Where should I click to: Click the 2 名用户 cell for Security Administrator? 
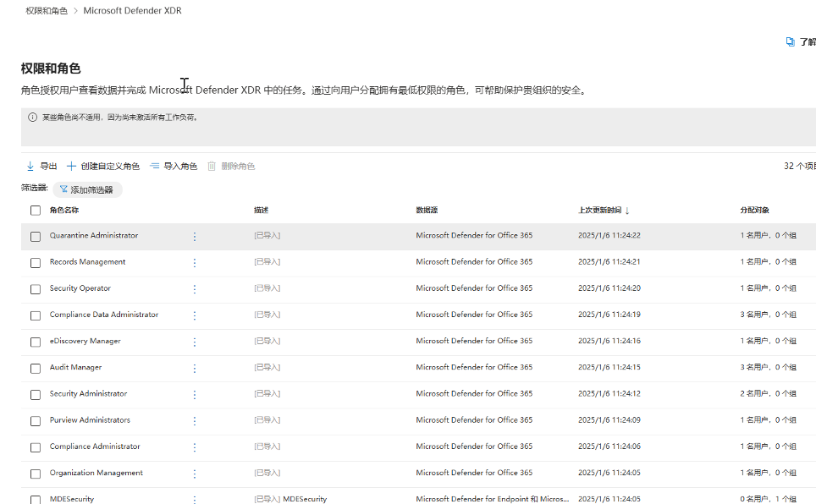point(768,394)
